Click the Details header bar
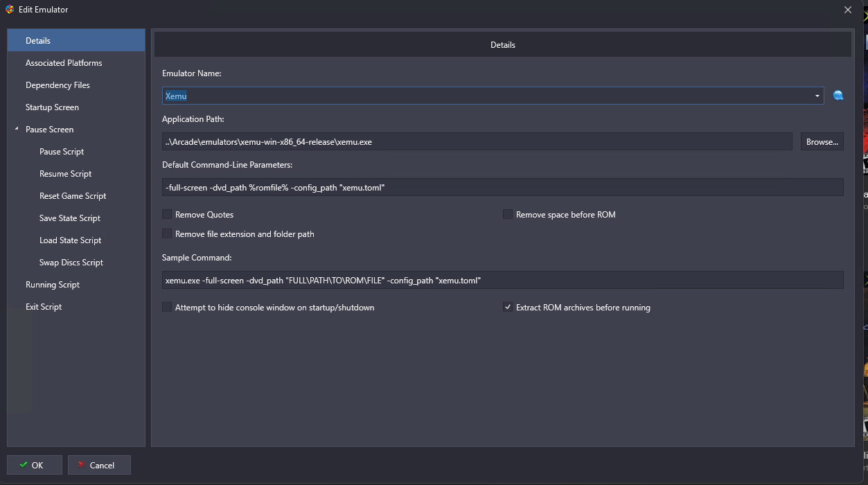This screenshot has width=868, height=485. tap(502, 44)
